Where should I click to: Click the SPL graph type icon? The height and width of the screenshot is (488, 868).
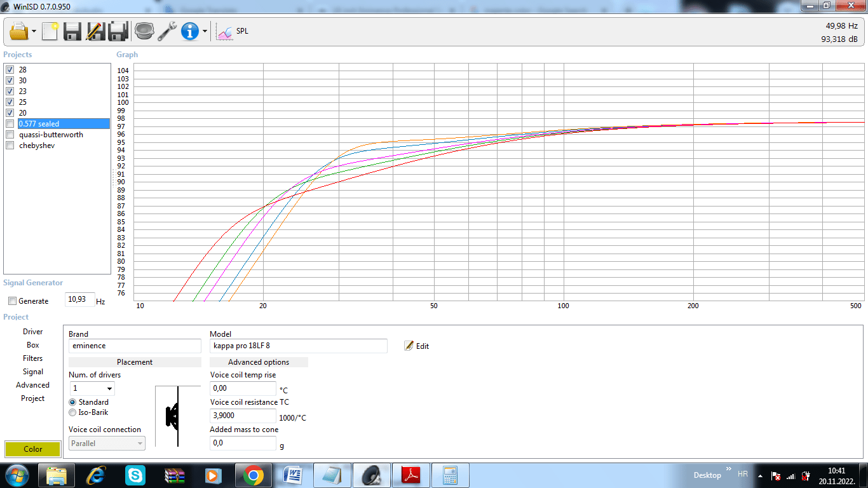click(225, 31)
